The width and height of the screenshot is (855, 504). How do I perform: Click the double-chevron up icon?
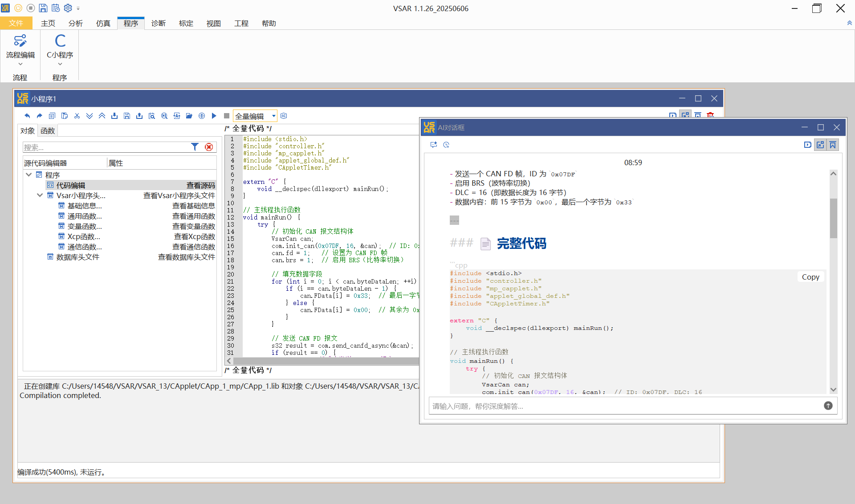click(x=102, y=116)
